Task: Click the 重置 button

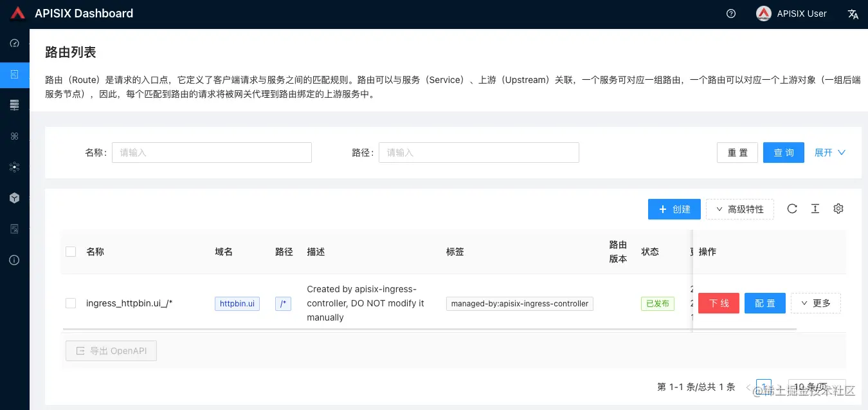Action: pyautogui.click(x=737, y=153)
